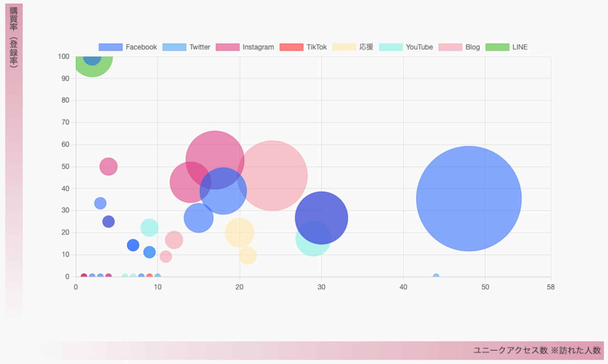Image resolution: width=608 pixels, height=364 pixels.
Task: Click the red TikTok legend swatch
Action: coord(291,47)
